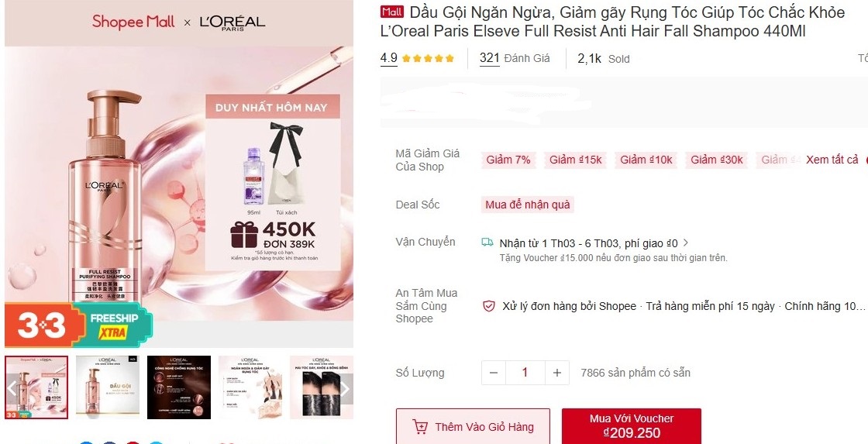Buy with voucher for ₫209.250
Viewport: 868px width, 444px height.
click(x=631, y=426)
